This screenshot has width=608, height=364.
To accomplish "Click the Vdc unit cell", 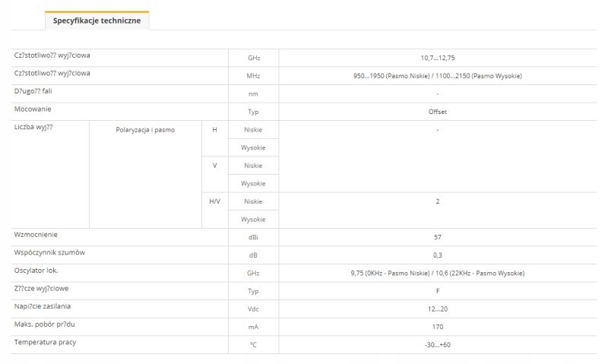I will (x=253, y=309).
